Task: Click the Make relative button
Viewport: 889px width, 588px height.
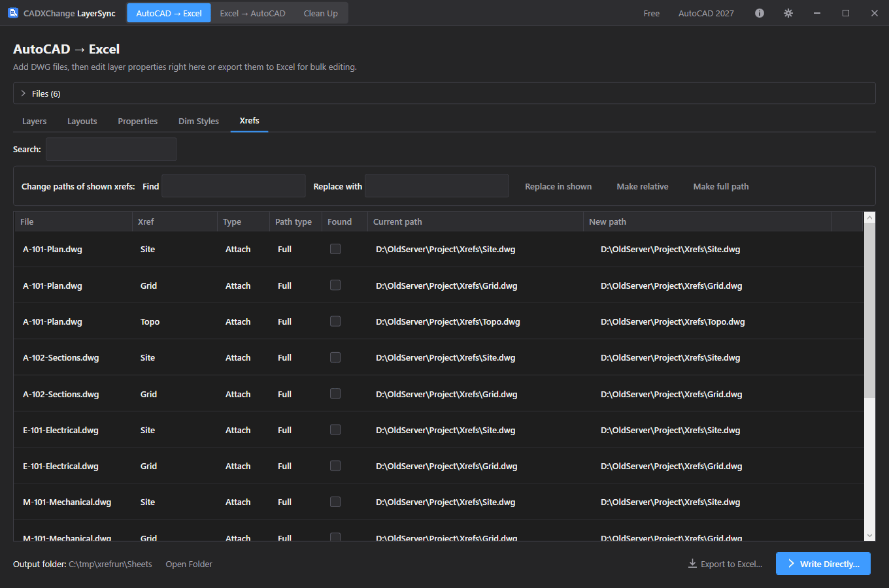Action: pos(643,187)
